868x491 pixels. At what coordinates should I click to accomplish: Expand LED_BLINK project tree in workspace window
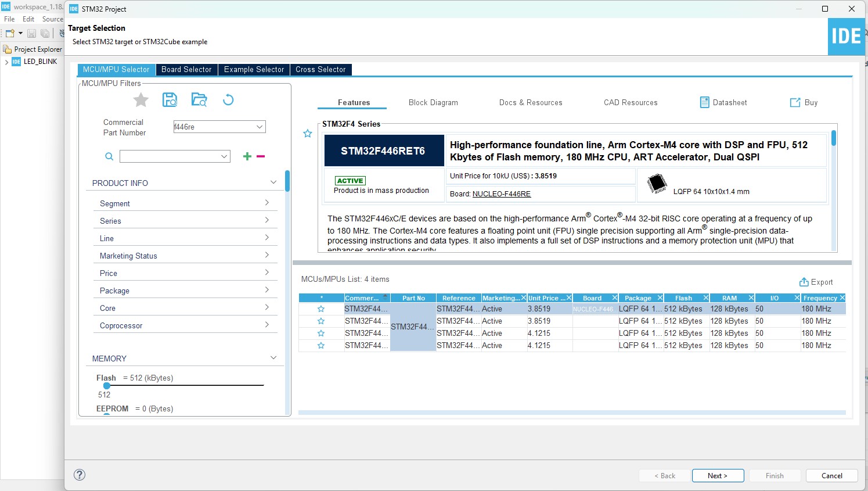pos(6,62)
